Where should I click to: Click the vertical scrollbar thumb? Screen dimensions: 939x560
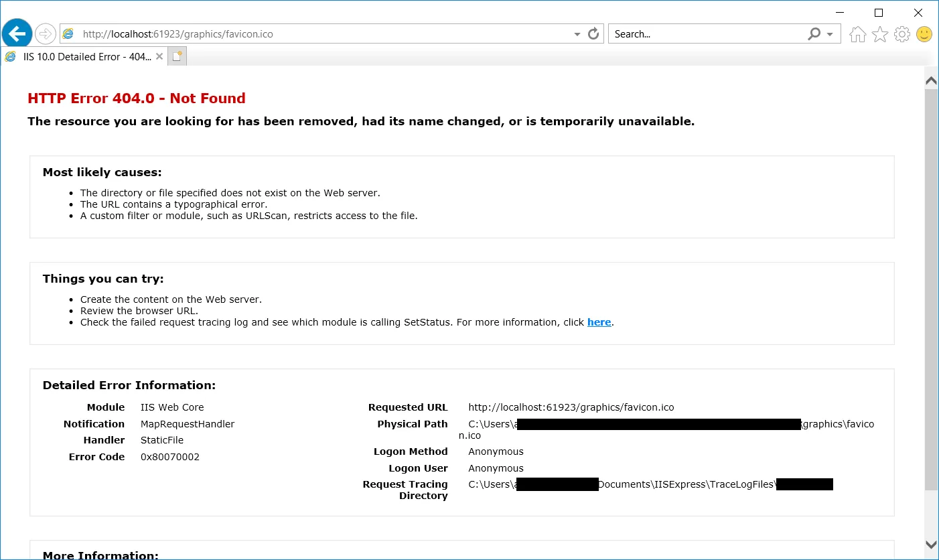click(x=931, y=288)
